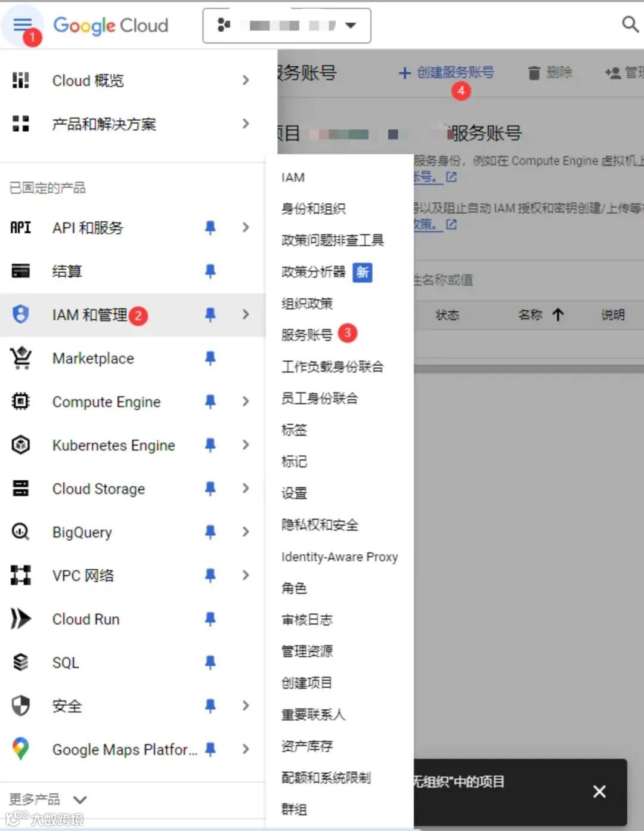Click the 产品和解决方案 grid icon

[x=21, y=123]
